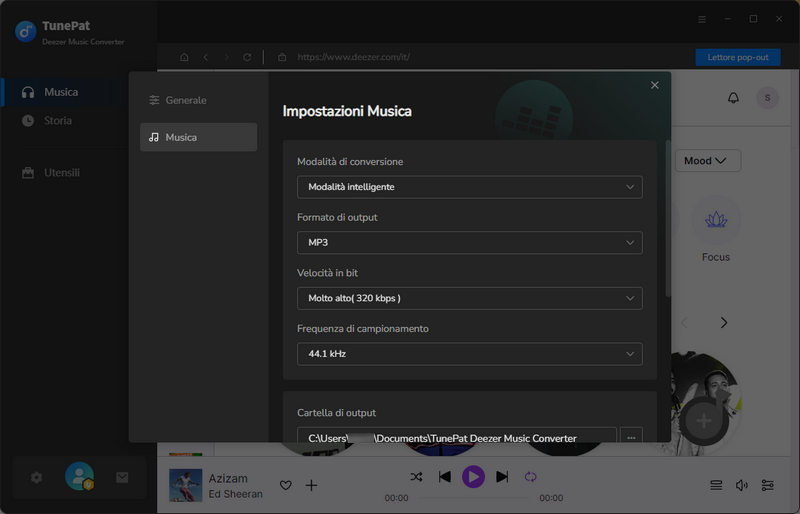Click the Azizam song title
The width and height of the screenshot is (800, 514).
tap(228, 478)
